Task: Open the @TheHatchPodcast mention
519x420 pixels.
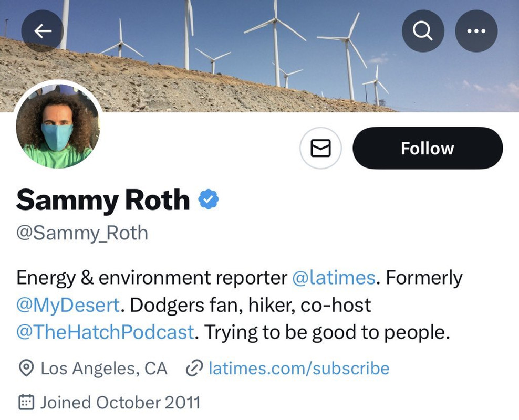Action: [105, 332]
